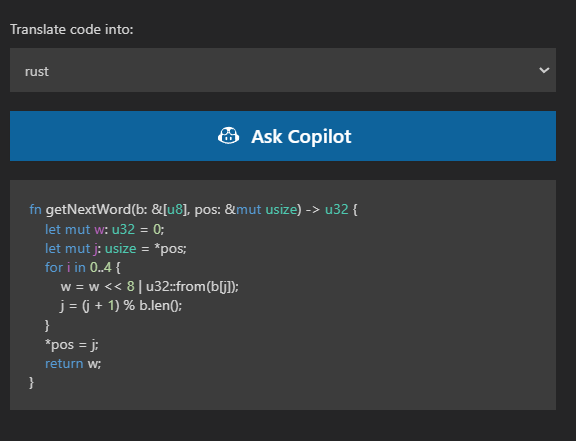Click the for loop closing brace
Image resolution: width=576 pixels, height=441 pixels.
(x=47, y=326)
